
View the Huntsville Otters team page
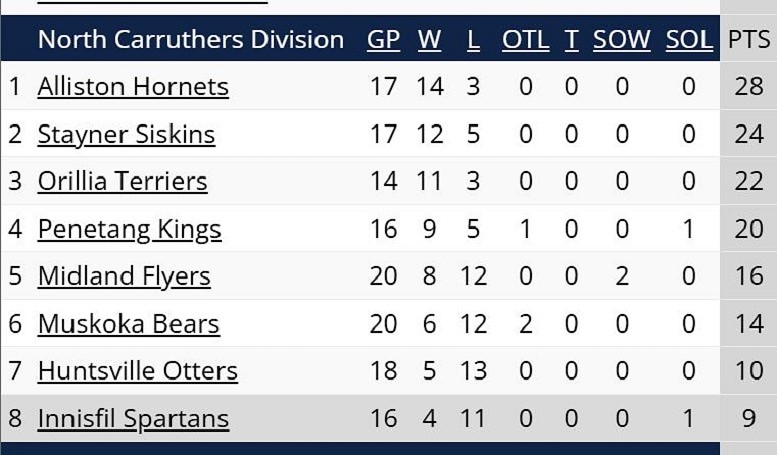tap(137, 371)
